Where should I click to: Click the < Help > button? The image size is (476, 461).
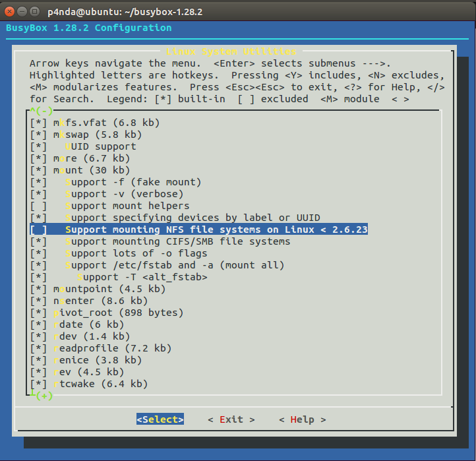pos(303,419)
